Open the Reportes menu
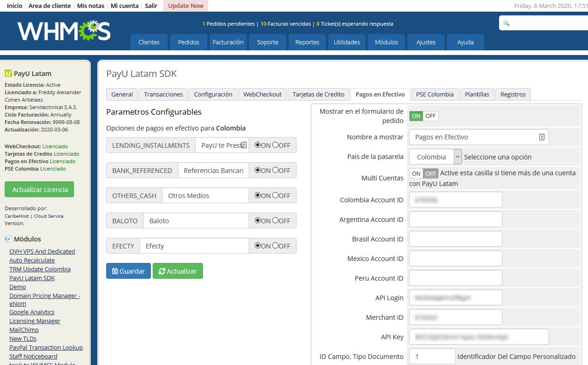588x365 pixels. point(307,42)
